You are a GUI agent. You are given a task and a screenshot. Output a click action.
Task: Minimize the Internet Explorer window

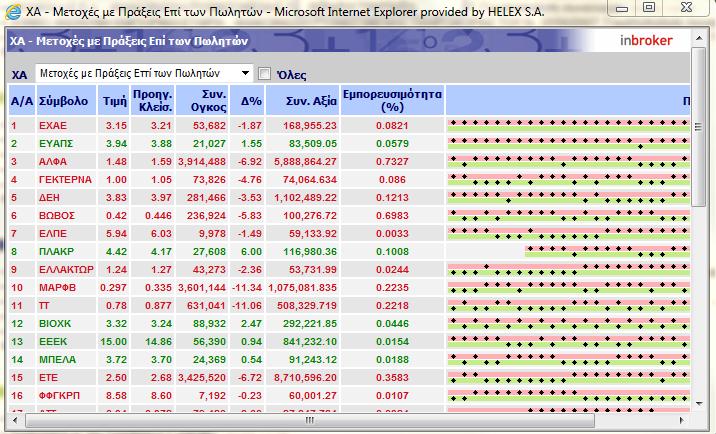622,8
